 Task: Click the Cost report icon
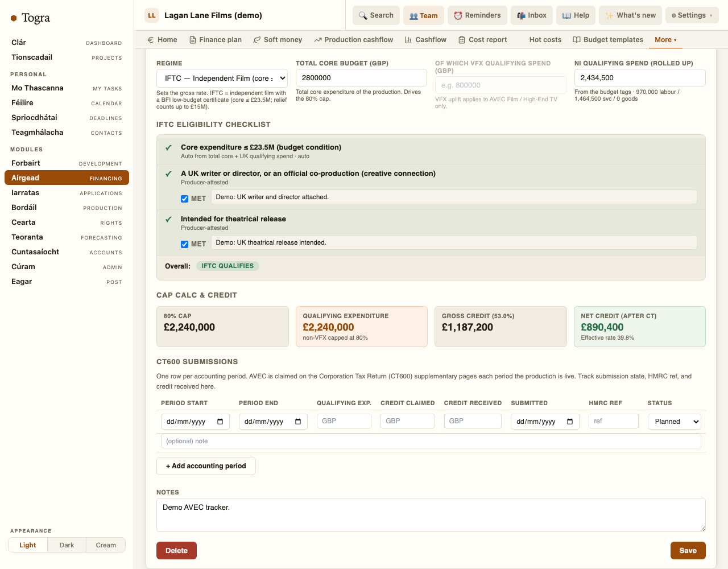tap(462, 40)
